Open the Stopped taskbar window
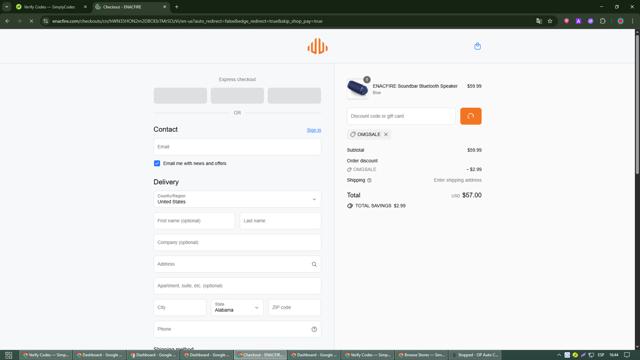The width and height of the screenshot is (640, 360). (x=475, y=355)
